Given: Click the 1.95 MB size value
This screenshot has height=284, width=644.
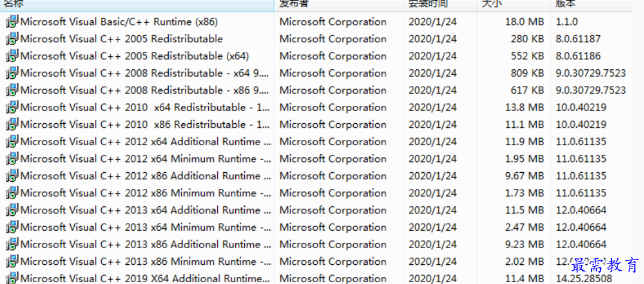Looking at the screenshot, I should pyautogui.click(x=524, y=159).
